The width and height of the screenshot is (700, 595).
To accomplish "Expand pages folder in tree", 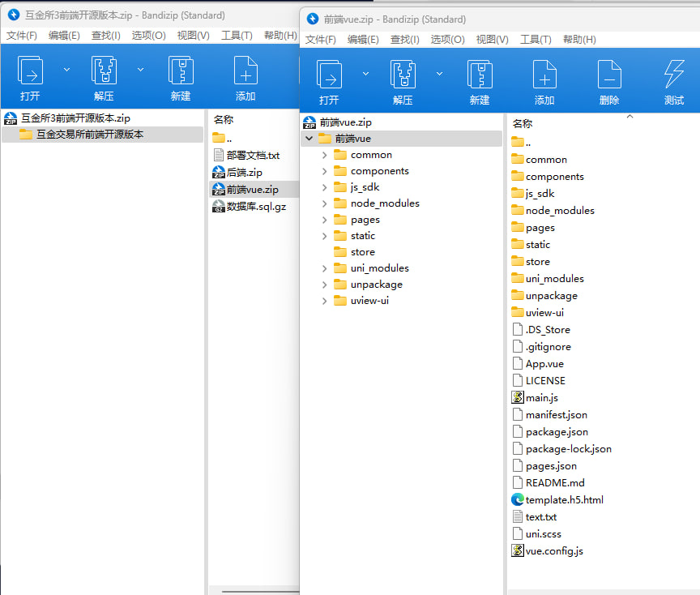I will point(325,220).
